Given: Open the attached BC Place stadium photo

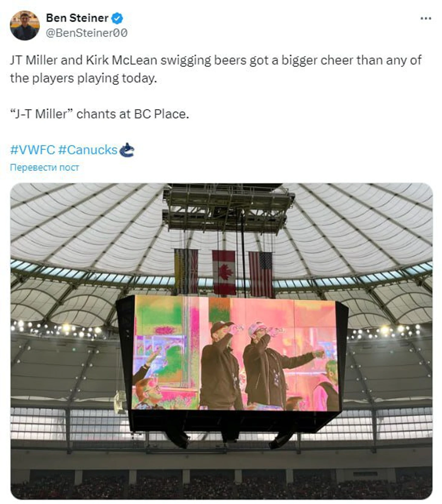Looking at the screenshot, I should click(221, 341).
